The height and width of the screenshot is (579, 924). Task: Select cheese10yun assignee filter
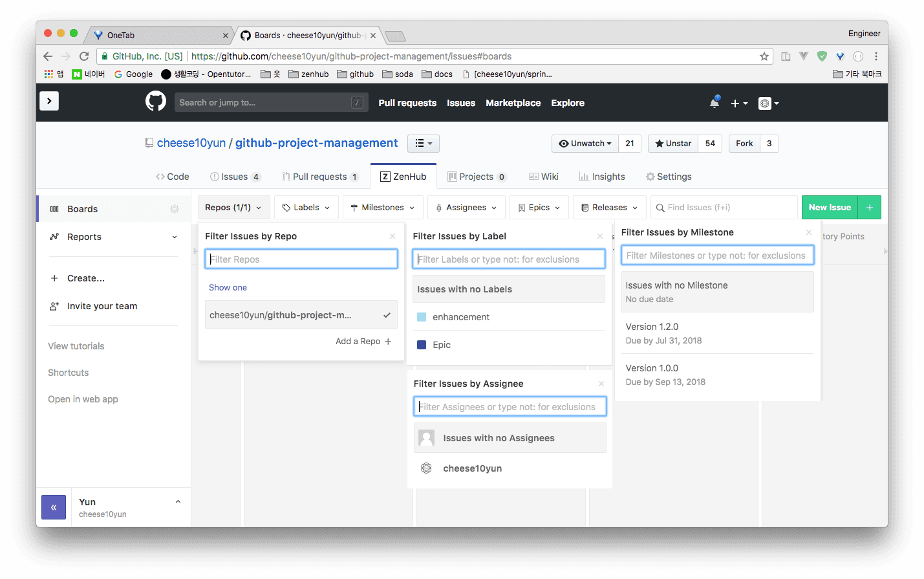coord(510,468)
